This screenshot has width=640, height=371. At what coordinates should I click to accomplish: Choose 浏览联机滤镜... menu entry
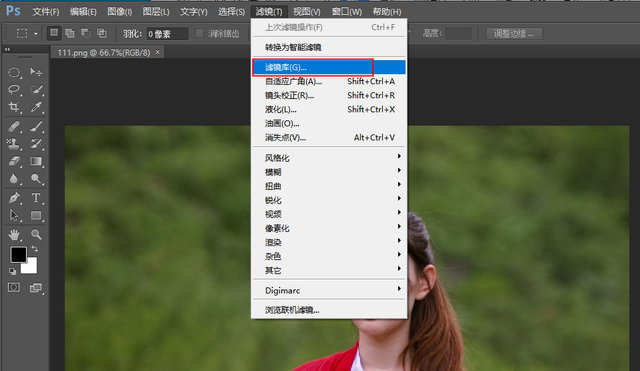329,310
